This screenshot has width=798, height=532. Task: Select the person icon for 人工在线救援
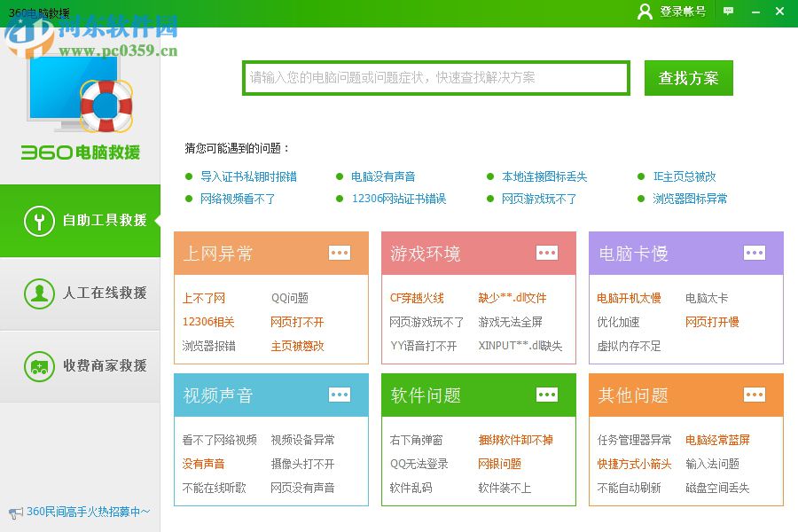[38, 293]
